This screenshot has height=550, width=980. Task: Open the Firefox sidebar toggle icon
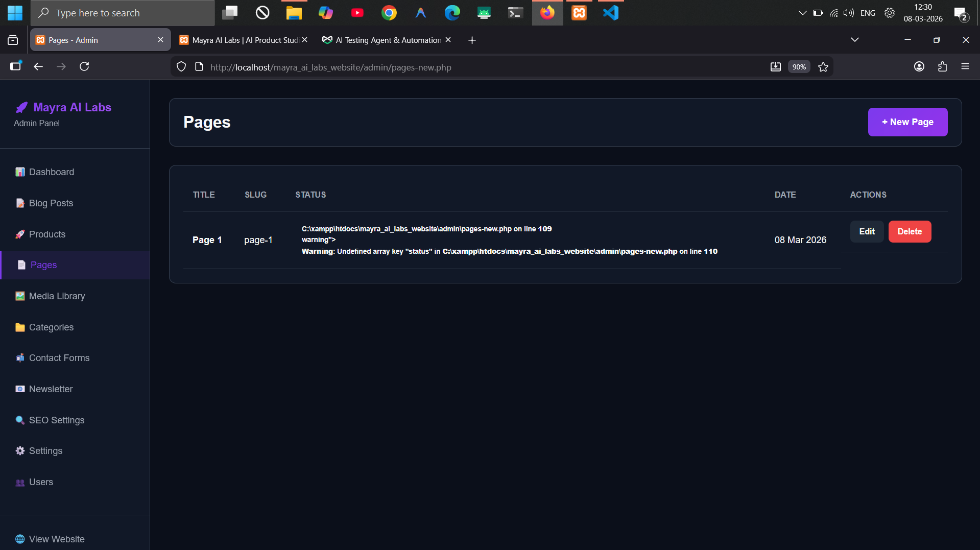(x=15, y=66)
